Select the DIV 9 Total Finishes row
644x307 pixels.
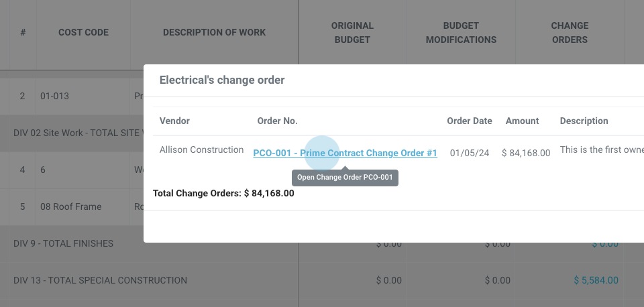[x=64, y=243]
